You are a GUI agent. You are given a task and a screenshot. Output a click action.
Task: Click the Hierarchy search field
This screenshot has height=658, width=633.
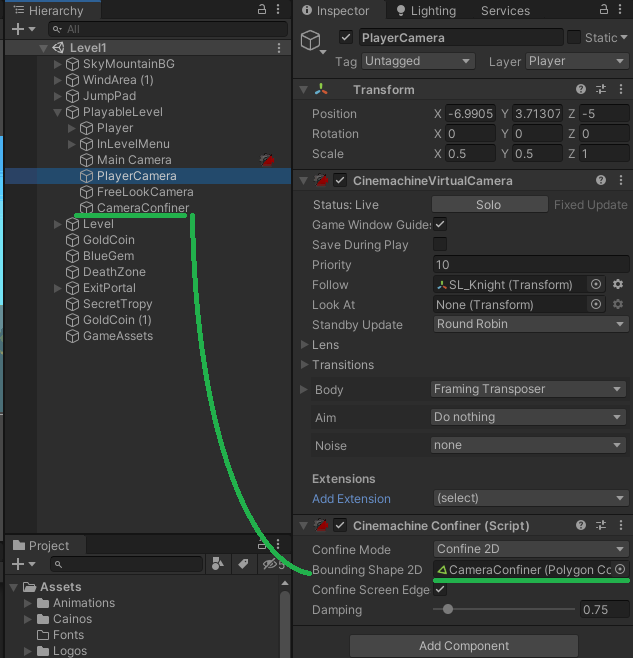tap(168, 29)
